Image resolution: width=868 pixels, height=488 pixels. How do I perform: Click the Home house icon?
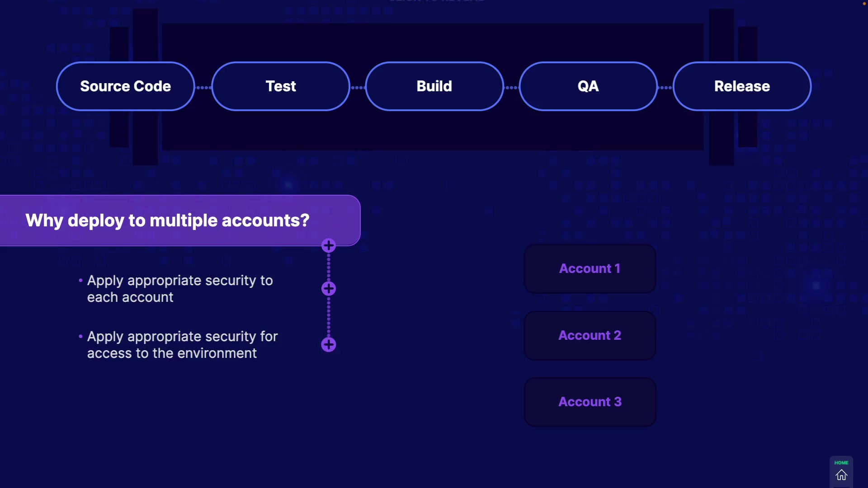click(x=841, y=475)
